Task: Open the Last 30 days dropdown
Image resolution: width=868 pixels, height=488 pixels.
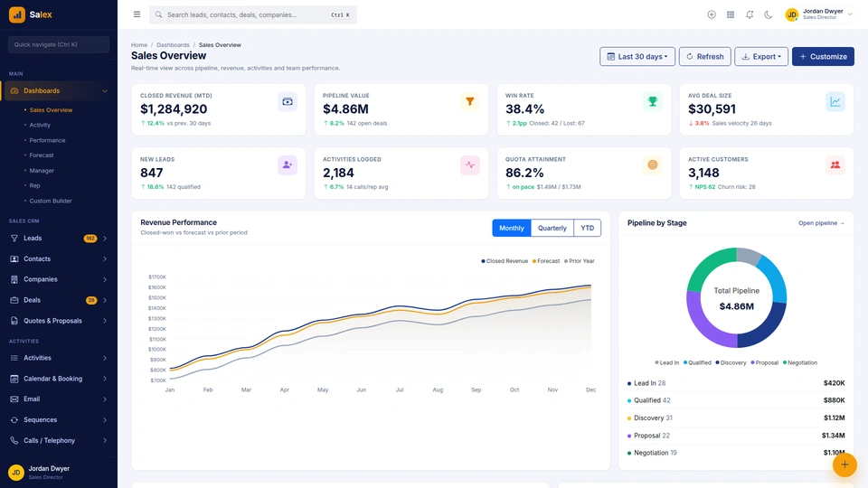Action: click(x=637, y=56)
